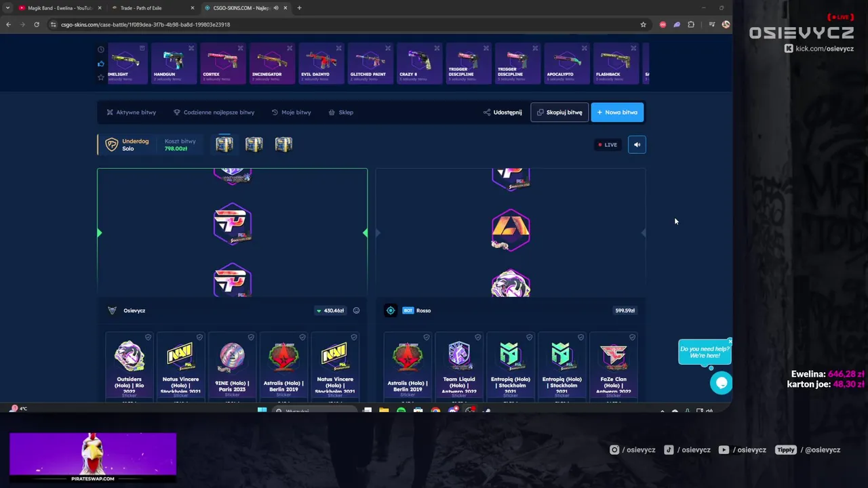868x488 pixels.
Task: Reload the page
Action: 37,24
